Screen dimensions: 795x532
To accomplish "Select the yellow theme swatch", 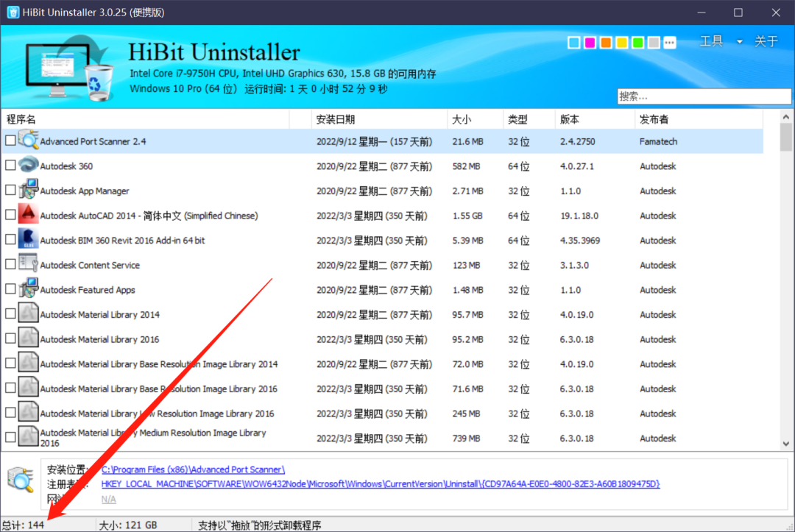I will (621, 43).
